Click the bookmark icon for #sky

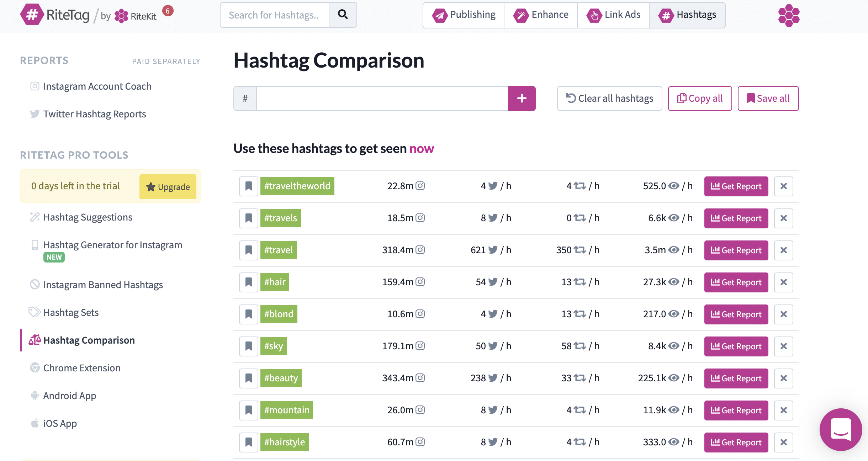pos(248,346)
